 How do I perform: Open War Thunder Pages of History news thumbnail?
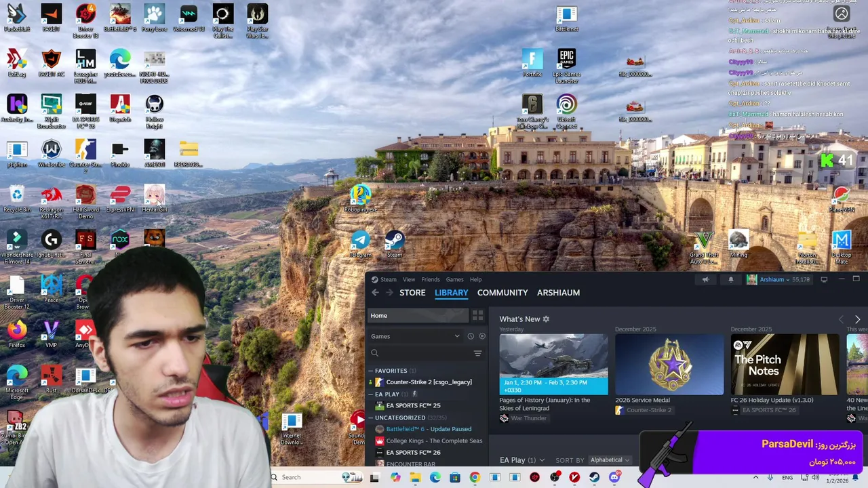tap(553, 364)
